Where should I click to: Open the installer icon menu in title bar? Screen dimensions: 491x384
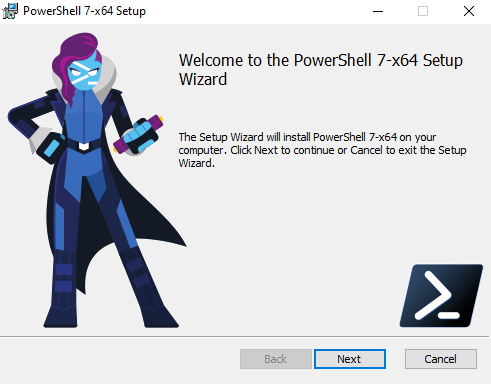pyautogui.click(x=10, y=11)
